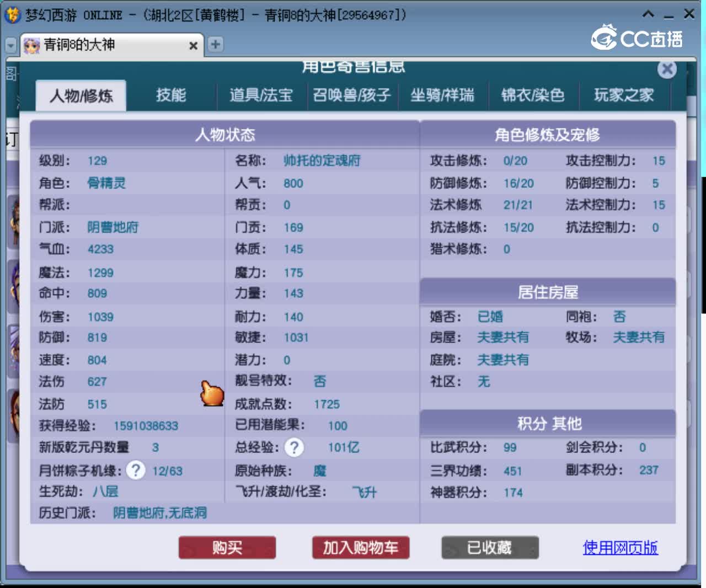The image size is (706, 588).
Task: Click the 成就点数 value 1725
Action: coord(327,404)
